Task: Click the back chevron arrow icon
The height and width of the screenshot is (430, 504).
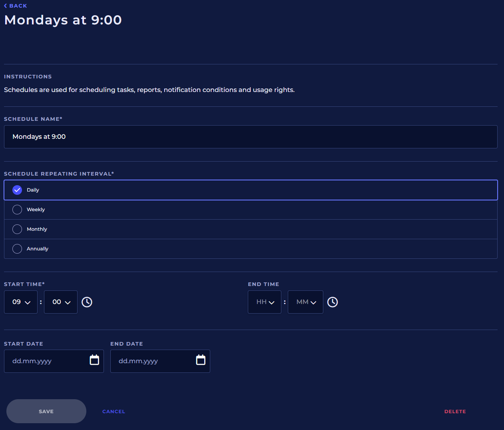Action: (6, 6)
